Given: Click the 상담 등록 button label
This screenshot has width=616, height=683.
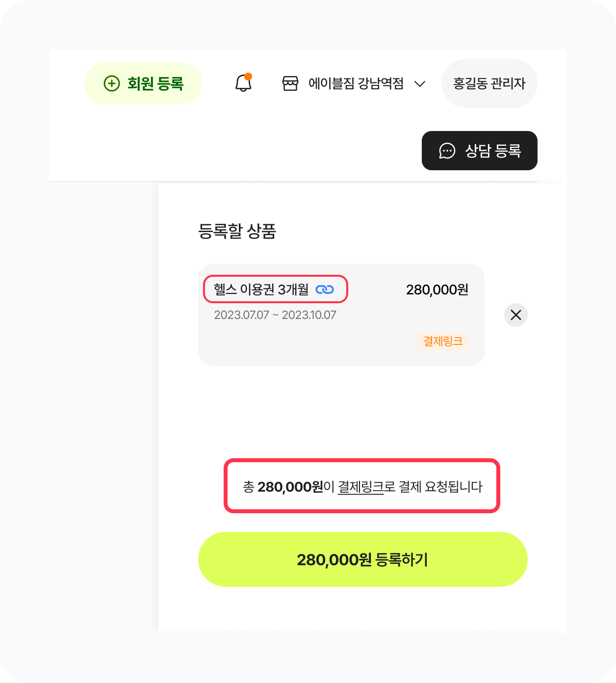Looking at the screenshot, I should [492, 151].
